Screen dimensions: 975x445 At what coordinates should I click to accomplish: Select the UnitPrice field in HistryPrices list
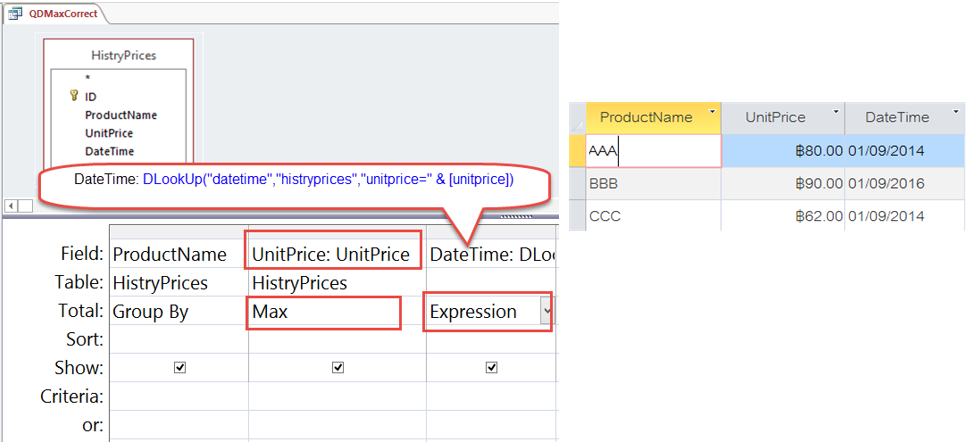click(109, 133)
